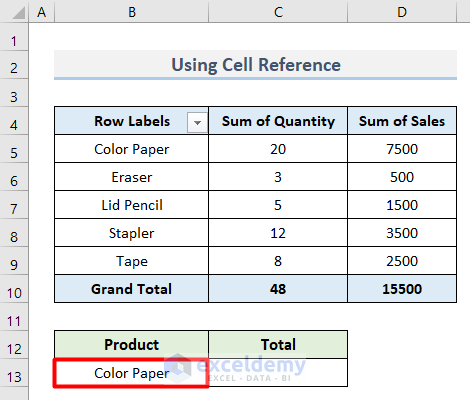Click sales value 7500 for Color Paper
Viewport: 470px width, 400px height.
pos(402,149)
